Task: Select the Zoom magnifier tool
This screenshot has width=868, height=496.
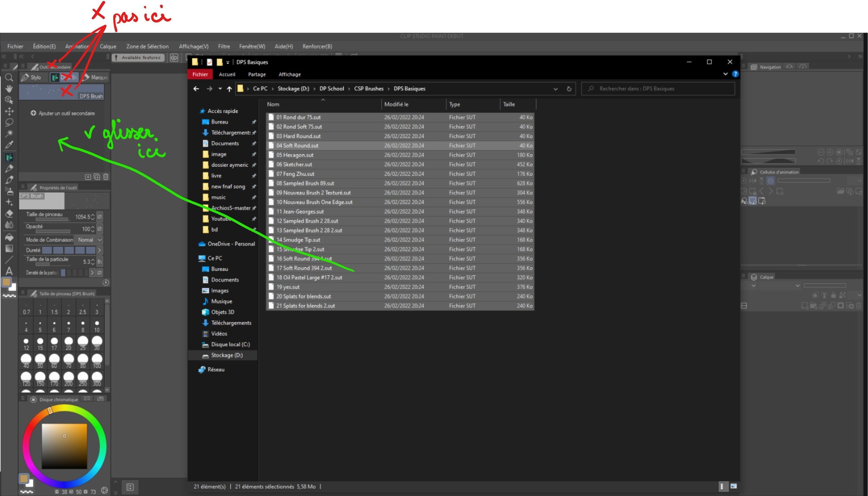Action: click(x=9, y=77)
